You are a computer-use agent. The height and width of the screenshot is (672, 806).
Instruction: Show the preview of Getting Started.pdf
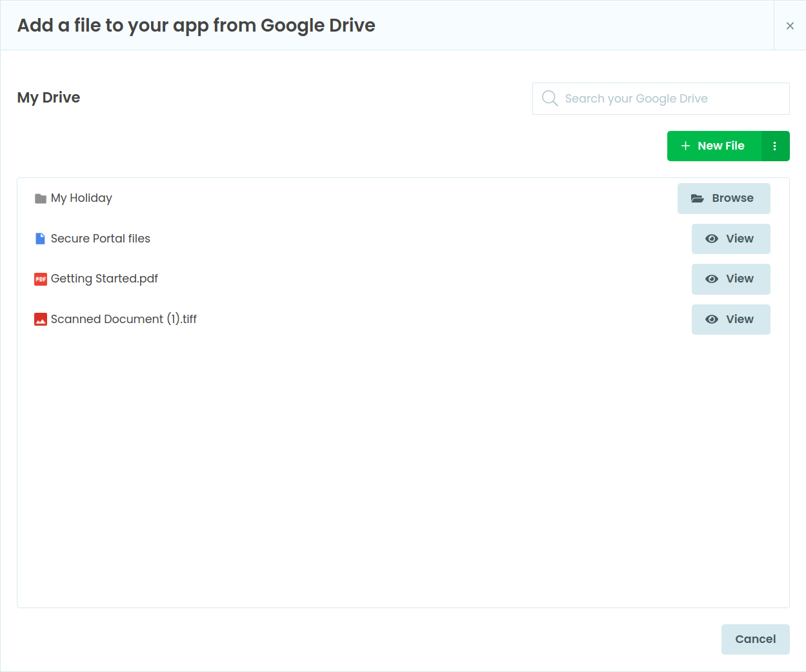coord(730,279)
